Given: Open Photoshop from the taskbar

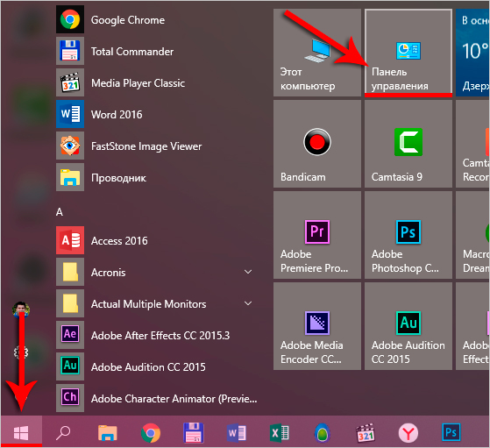Looking at the screenshot, I should click(x=451, y=432).
